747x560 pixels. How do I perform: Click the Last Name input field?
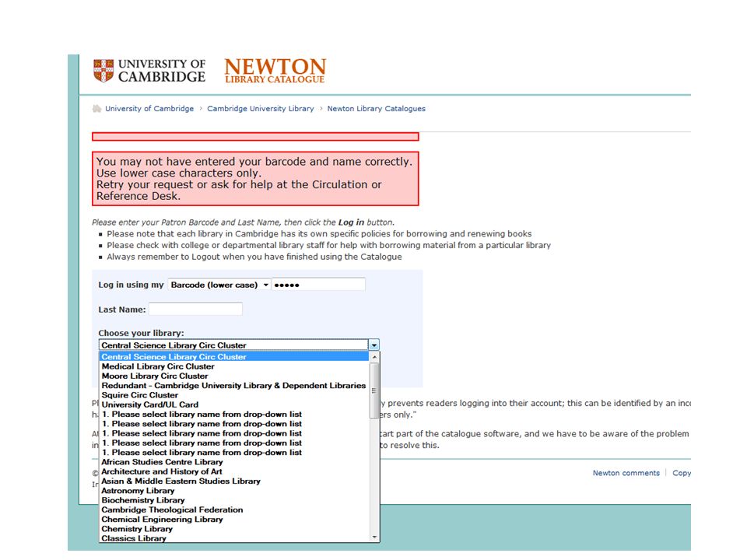pyautogui.click(x=196, y=310)
